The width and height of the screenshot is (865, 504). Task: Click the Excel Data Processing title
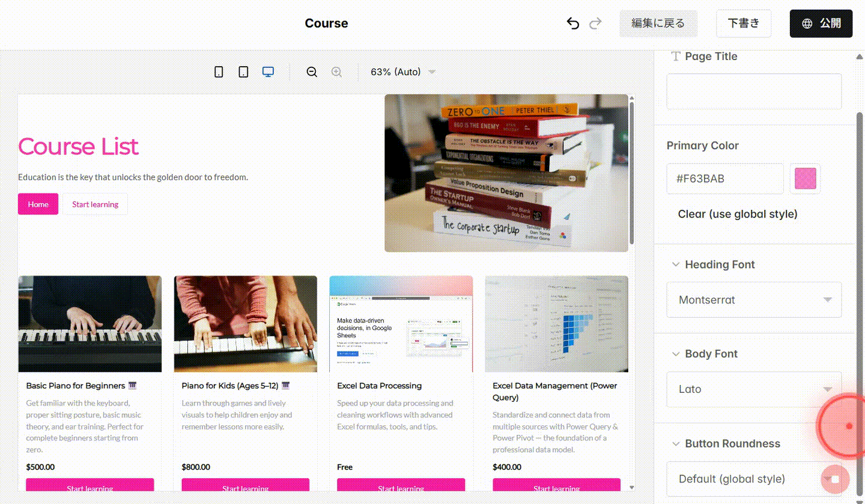(379, 386)
